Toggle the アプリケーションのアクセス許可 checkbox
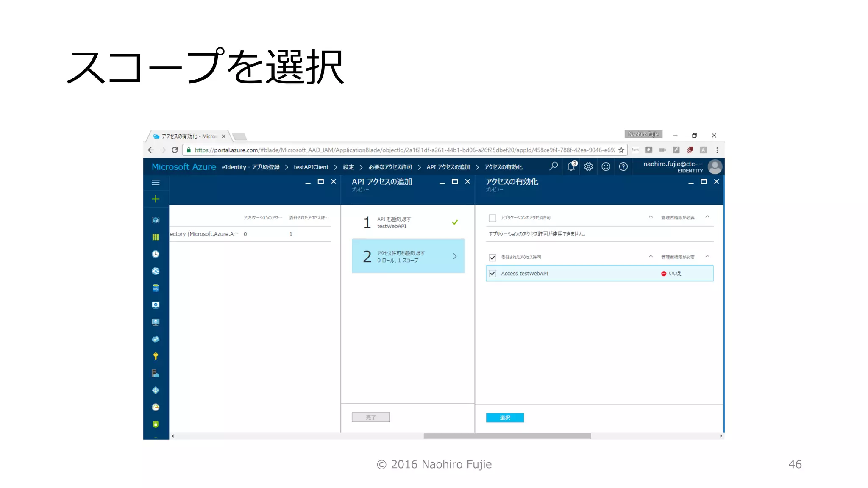Image resolution: width=868 pixels, height=488 pixels. (492, 218)
